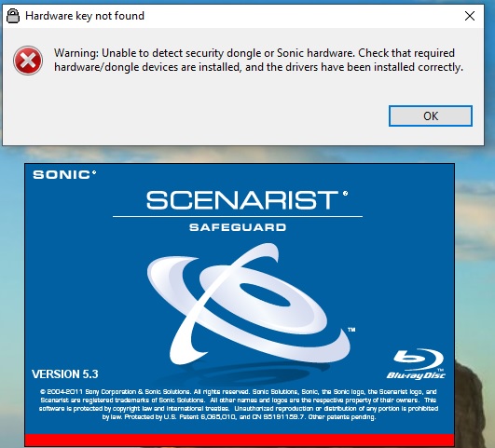This screenshot has width=495, height=448.
Task: Click the 'Hardware key not found' title bar
Action: [243, 16]
